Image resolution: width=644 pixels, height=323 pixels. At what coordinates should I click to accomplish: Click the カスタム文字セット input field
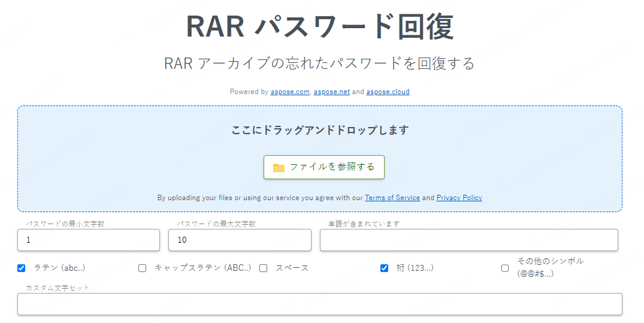[x=320, y=304]
